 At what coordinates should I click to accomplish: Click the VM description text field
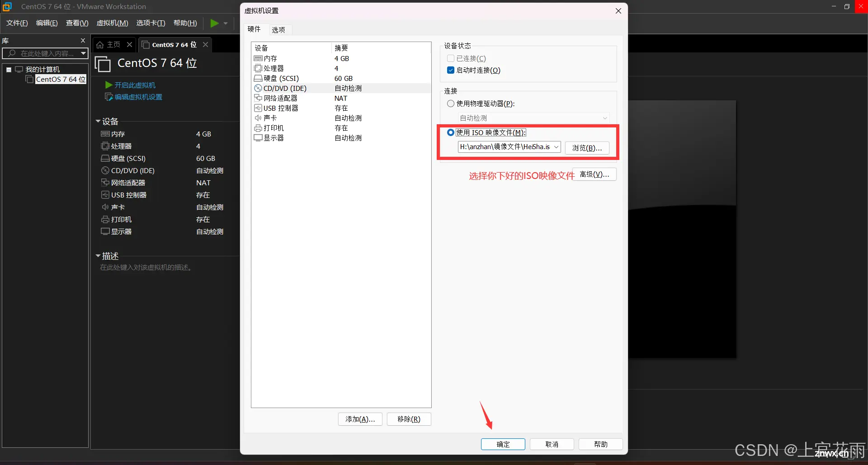coord(146,267)
